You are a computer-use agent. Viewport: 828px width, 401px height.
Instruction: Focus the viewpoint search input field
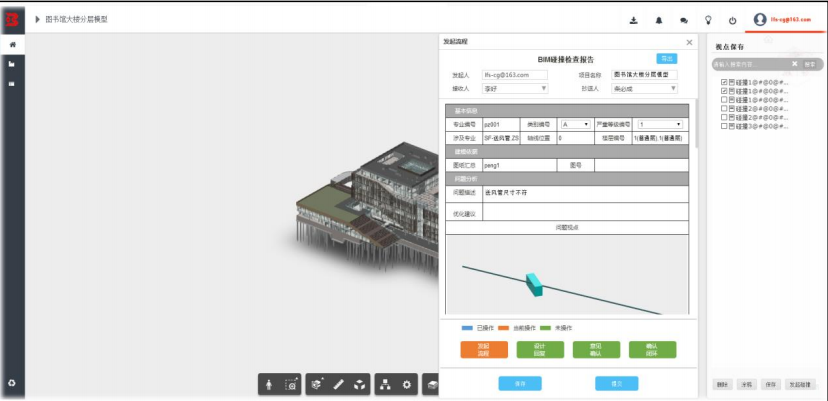click(x=750, y=64)
